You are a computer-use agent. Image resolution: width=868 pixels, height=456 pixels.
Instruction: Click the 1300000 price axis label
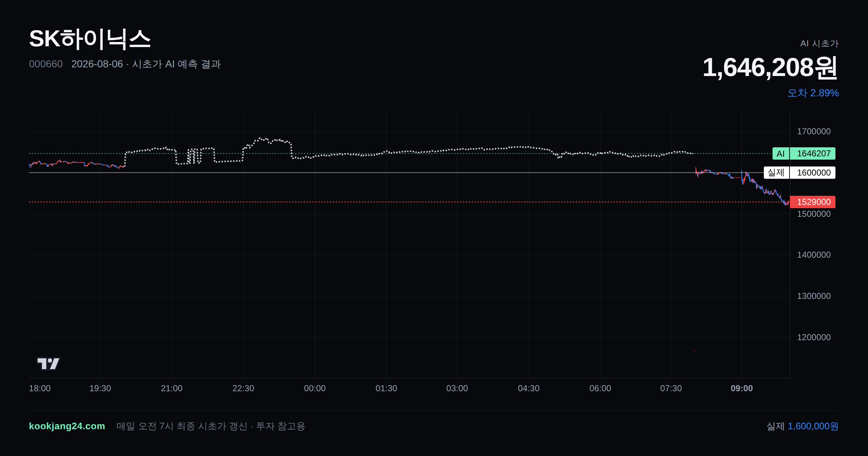click(814, 296)
